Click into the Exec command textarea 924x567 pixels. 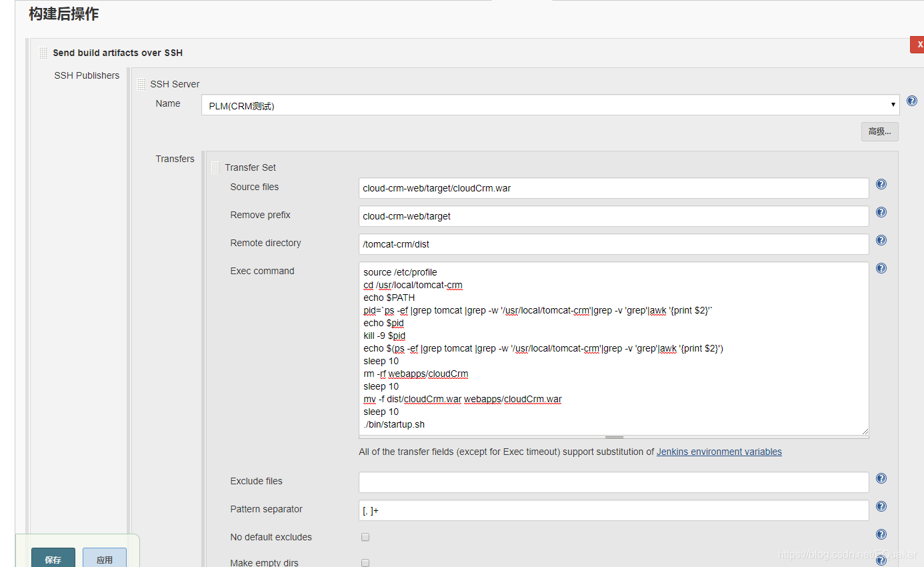click(x=613, y=348)
